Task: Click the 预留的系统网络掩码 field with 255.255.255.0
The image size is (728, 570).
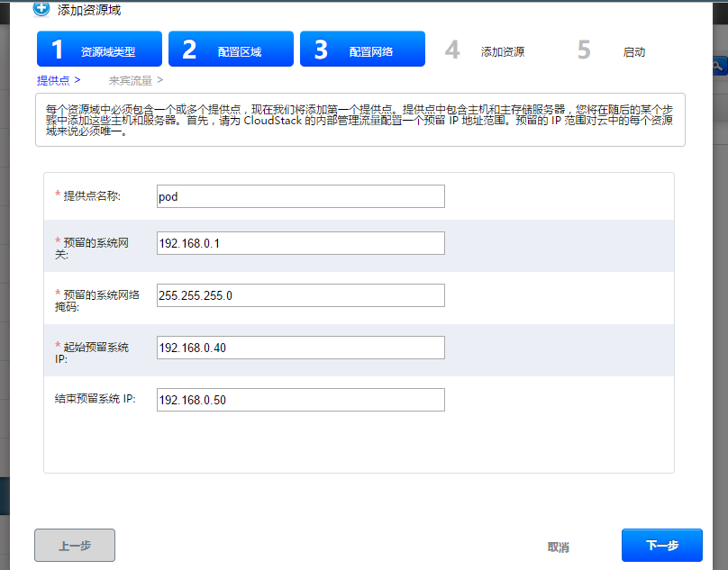Action: pyautogui.click(x=300, y=295)
